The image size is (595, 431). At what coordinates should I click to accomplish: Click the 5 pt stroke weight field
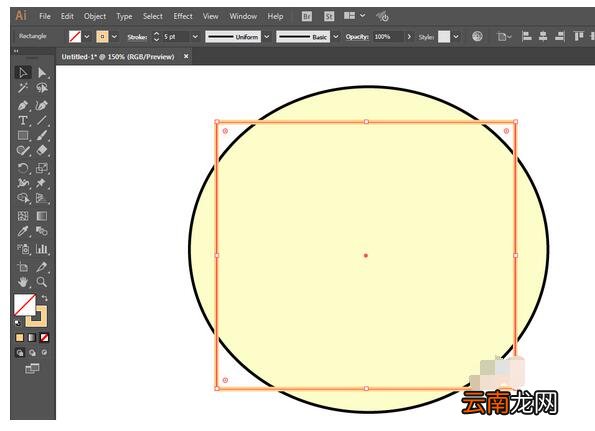point(176,37)
